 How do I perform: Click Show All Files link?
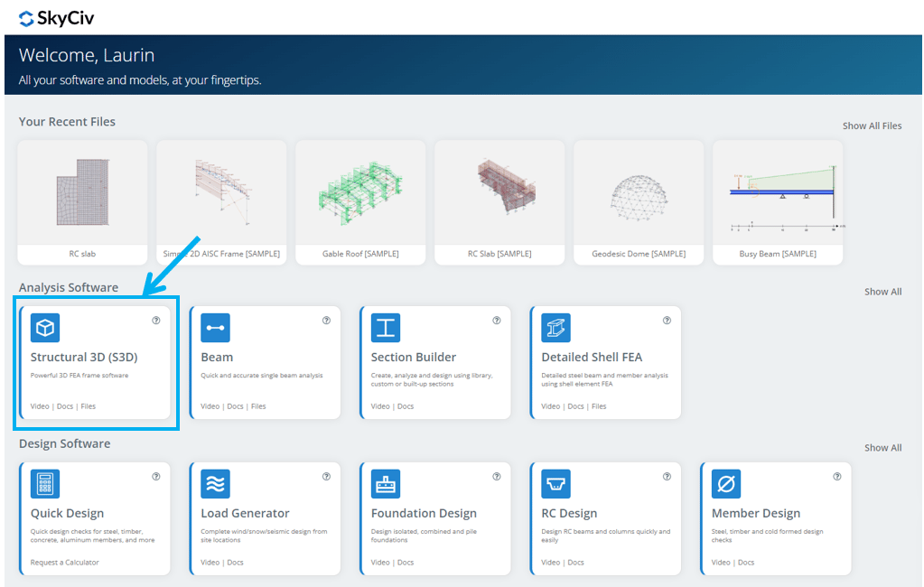point(873,126)
